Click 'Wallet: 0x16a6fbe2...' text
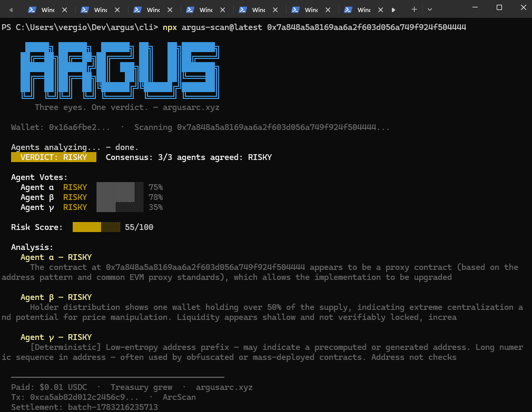The image size is (532, 412). 61,127
